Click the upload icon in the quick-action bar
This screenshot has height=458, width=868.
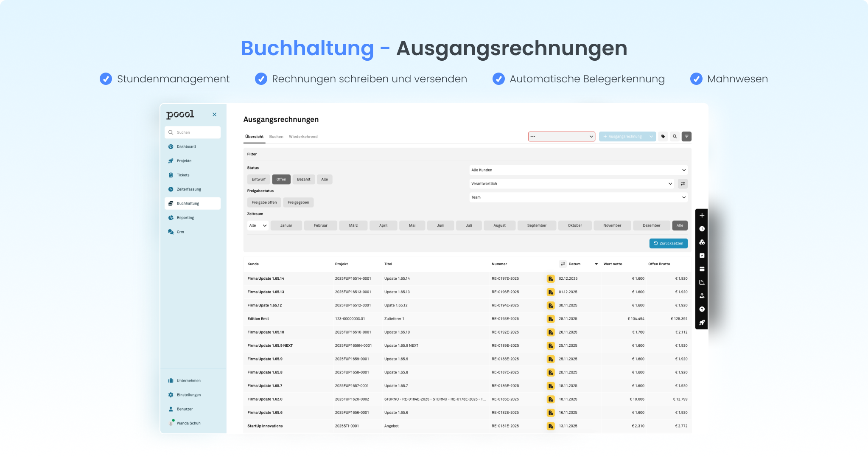(702, 296)
